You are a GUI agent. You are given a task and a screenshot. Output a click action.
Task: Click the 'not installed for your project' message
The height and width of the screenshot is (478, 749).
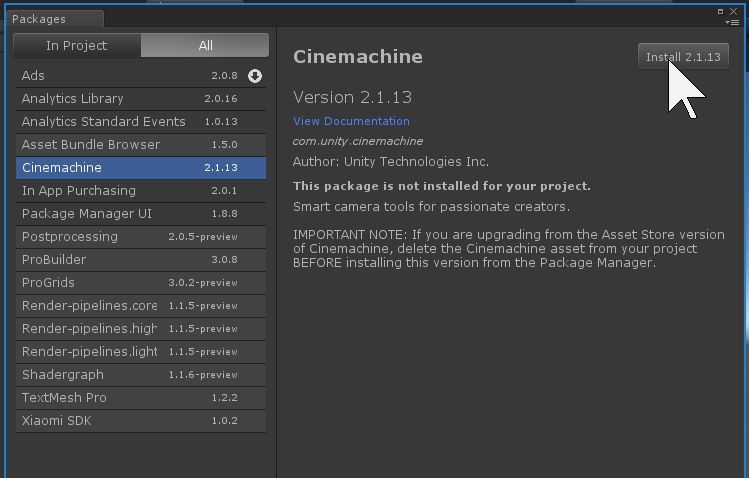point(442,186)
